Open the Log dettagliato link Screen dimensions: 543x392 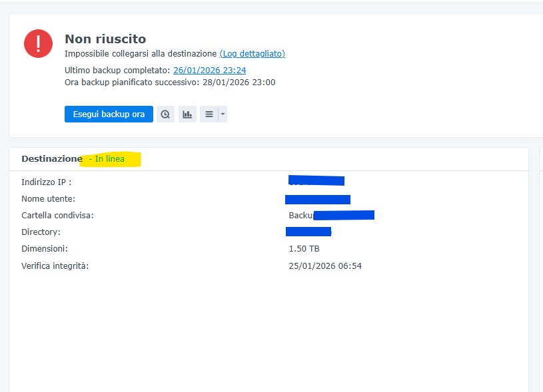point(252,53)
